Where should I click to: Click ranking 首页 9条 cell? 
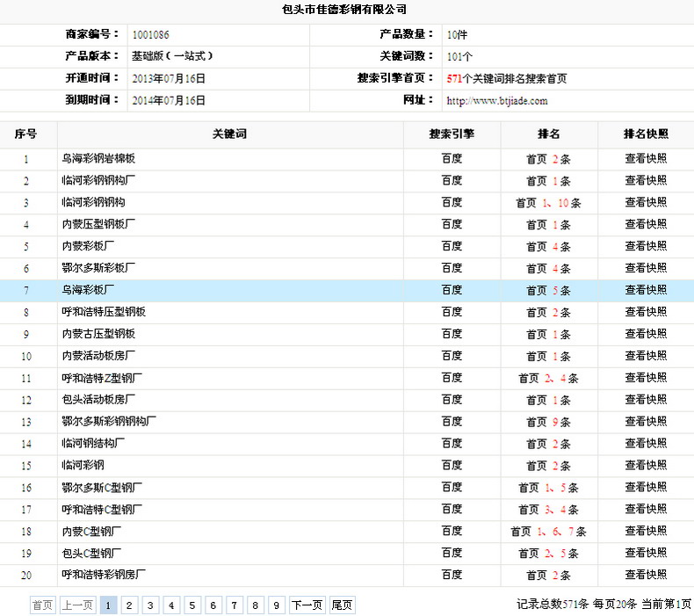tap(548, 422)
